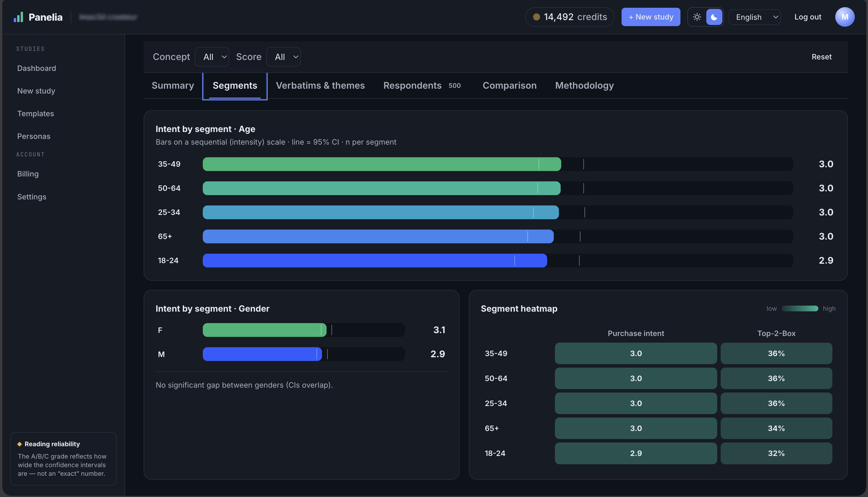Go to Dashboard in the sidebar

[x=36, y=68]
